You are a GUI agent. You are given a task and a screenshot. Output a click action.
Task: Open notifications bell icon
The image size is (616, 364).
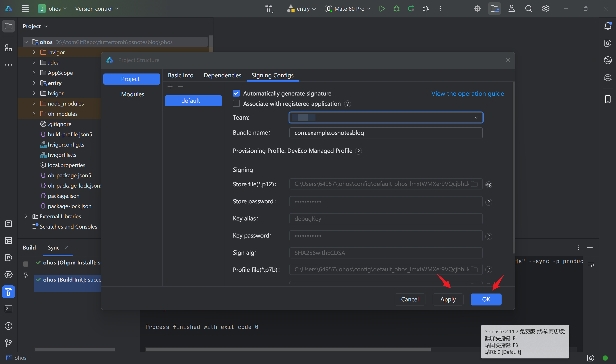[608, 26]
